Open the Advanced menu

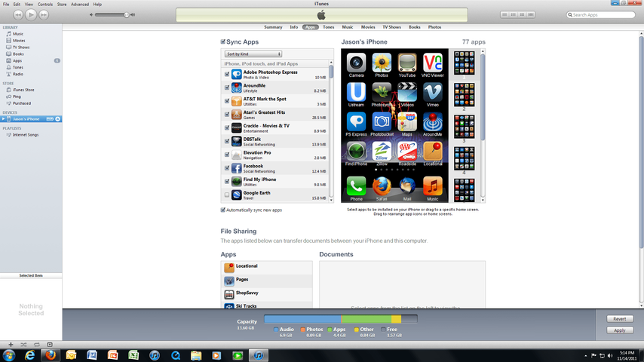(x=80, y=4)
